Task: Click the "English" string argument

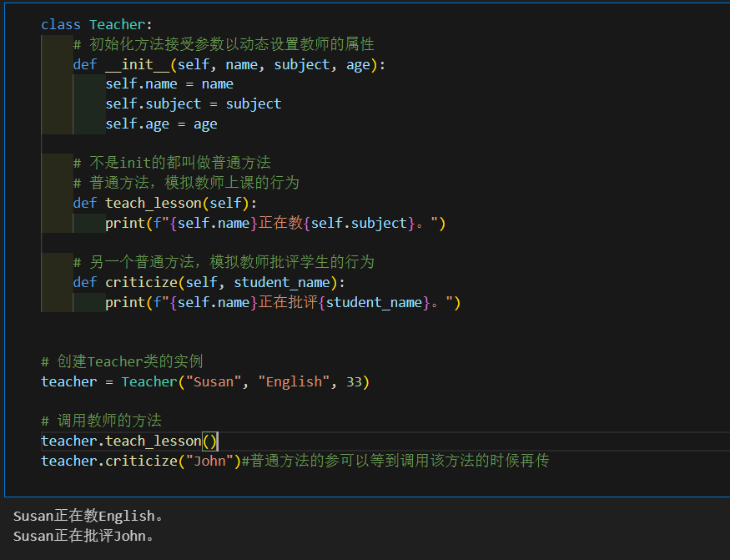Action: [294, 381]
